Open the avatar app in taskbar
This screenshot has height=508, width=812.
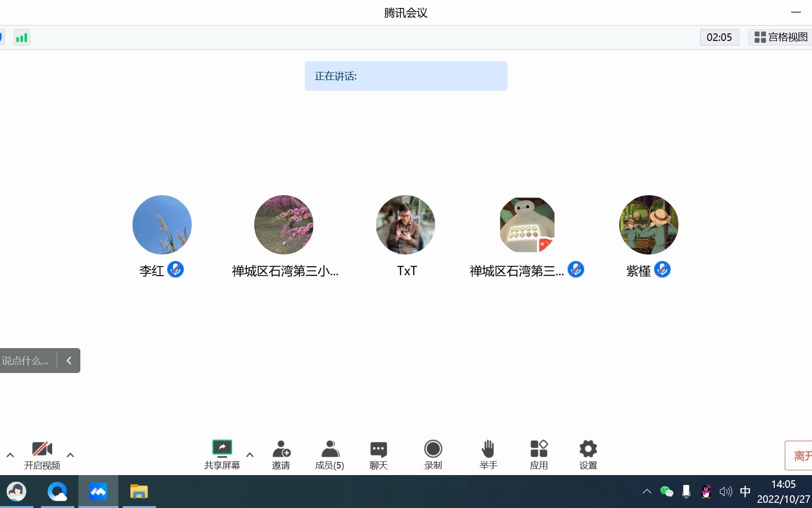click(16, 492)
